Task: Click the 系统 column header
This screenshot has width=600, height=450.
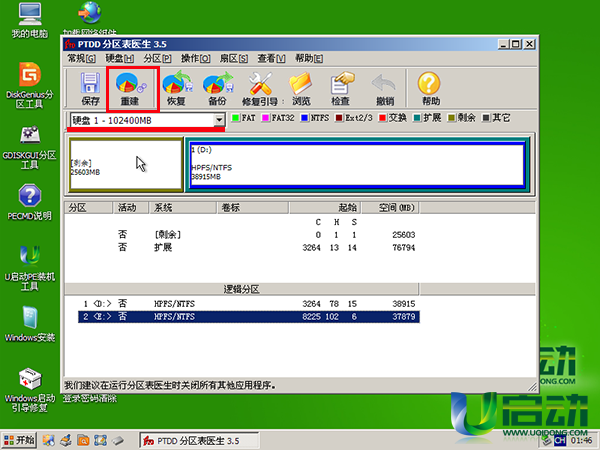Action: 183,208
